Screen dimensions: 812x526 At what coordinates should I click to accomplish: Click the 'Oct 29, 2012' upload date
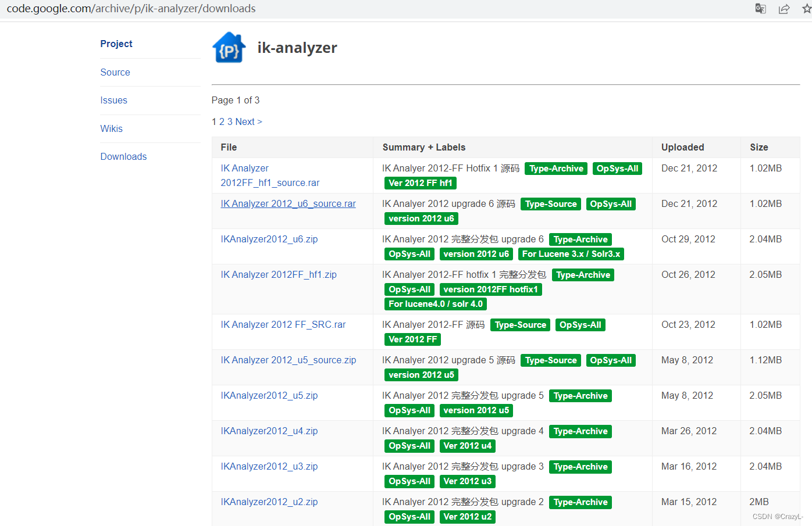click(x=688, y=239)
